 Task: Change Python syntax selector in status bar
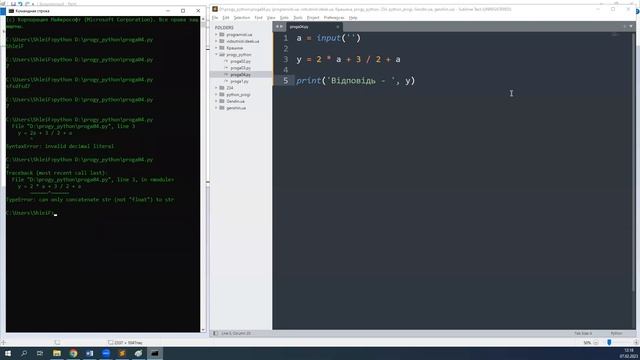616,333
